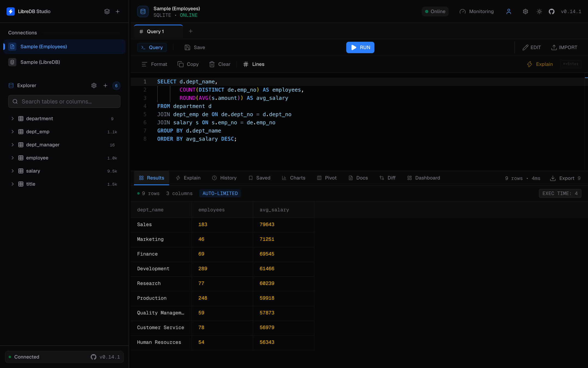Image resolution: width=588 pixels, height=368 pixels.
Task: Click the Sales cell
Action: tap(161, 225)
